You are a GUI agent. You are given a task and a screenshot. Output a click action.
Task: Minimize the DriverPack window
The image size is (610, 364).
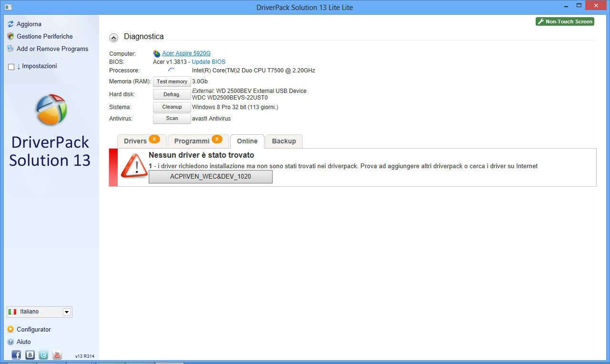pos(566,6)
